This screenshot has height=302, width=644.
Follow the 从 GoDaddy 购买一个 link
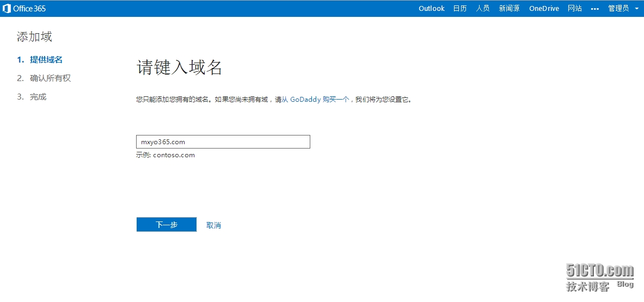(x=315, y=100)
